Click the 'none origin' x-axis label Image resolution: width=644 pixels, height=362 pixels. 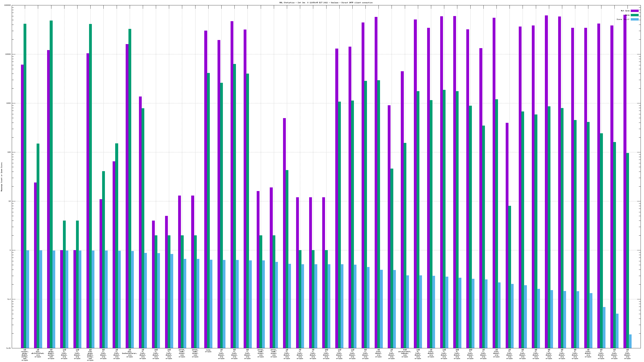(208, 351)
